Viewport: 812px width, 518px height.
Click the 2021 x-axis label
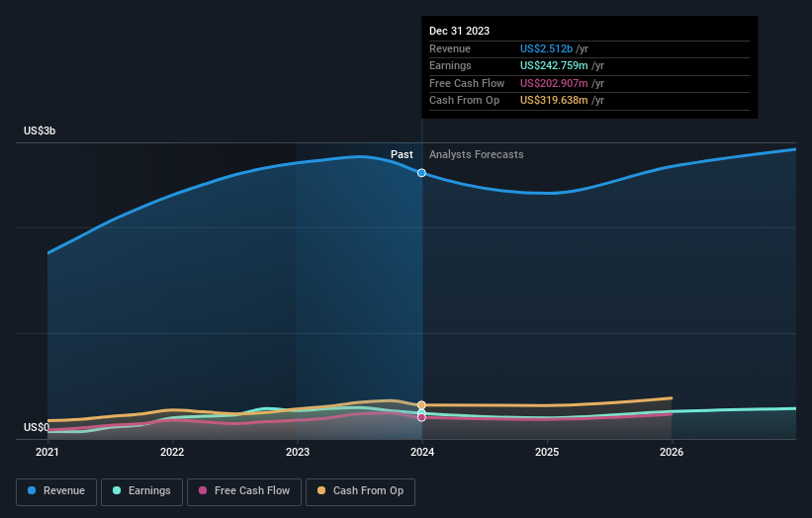[x=47, y=452]
